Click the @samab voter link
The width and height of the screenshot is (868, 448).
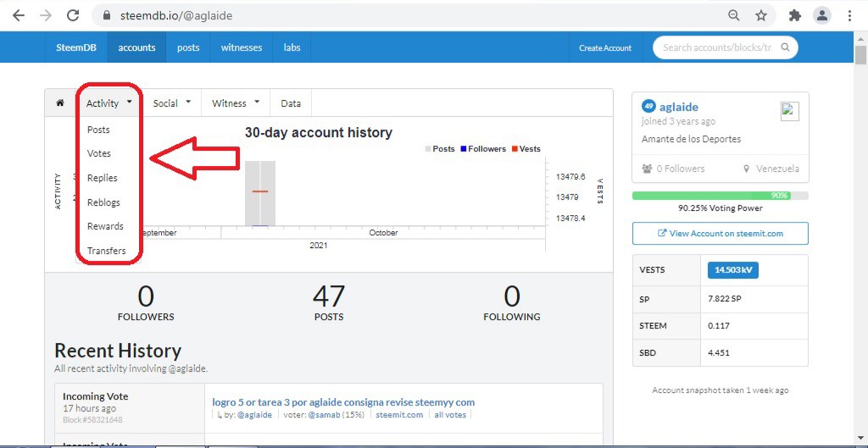pos(324,415)
